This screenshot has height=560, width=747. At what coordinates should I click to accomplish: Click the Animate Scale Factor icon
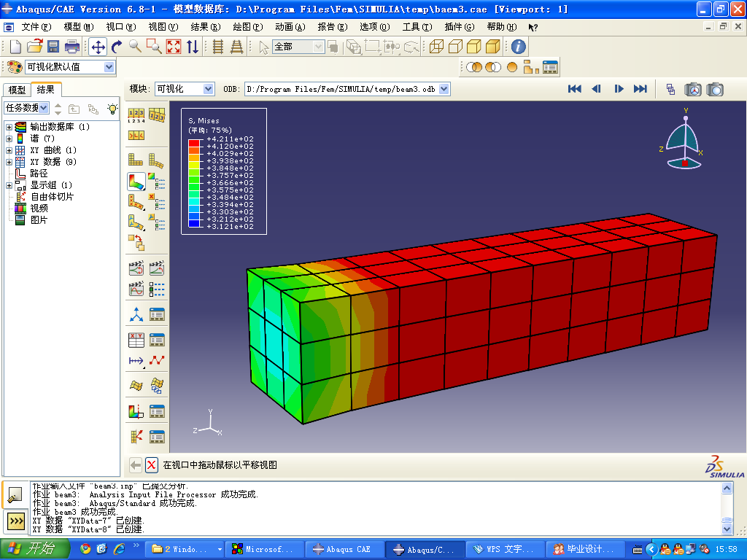136,268
